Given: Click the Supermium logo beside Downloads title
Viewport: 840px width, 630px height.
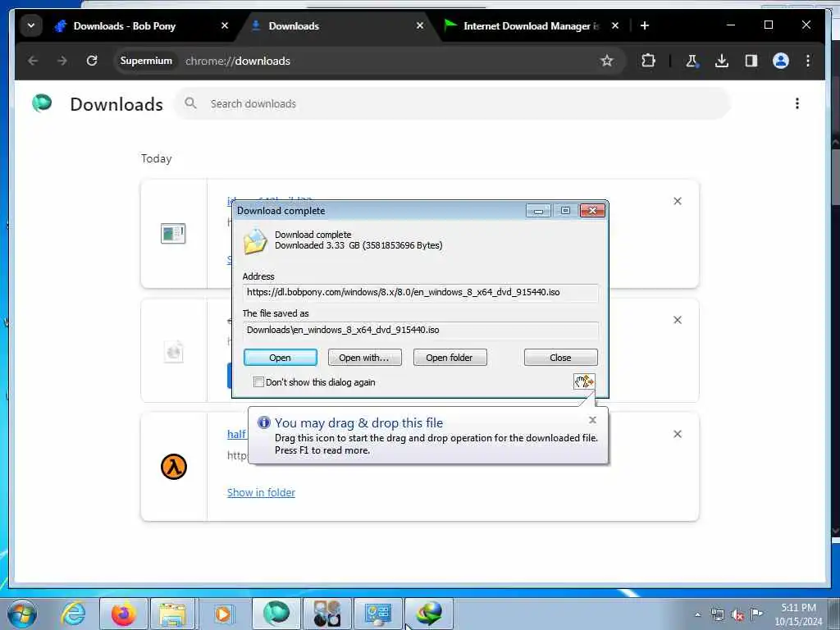Looking at the screenshot, I should [x=42, y=103].
